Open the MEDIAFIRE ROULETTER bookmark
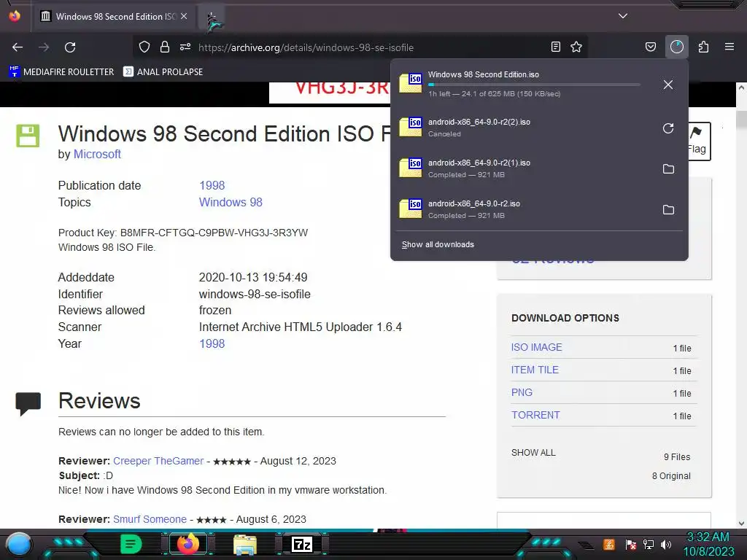Viewport: 747px width, 560px height. 61,72
